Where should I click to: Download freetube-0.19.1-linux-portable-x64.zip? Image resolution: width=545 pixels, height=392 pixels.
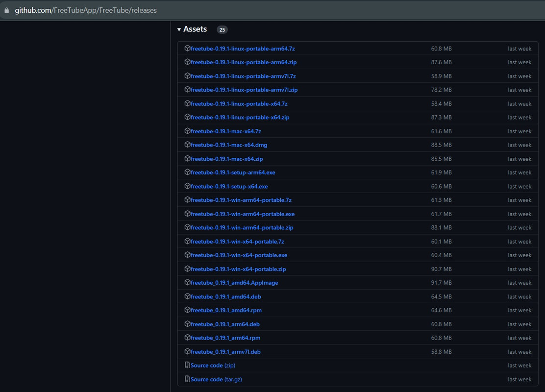[240, 117]
